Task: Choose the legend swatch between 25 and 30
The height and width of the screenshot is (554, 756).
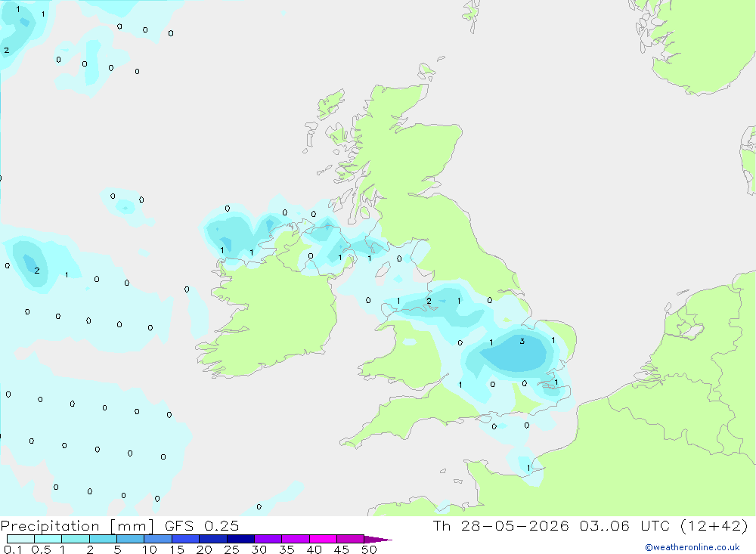Action: coord(240,539)
